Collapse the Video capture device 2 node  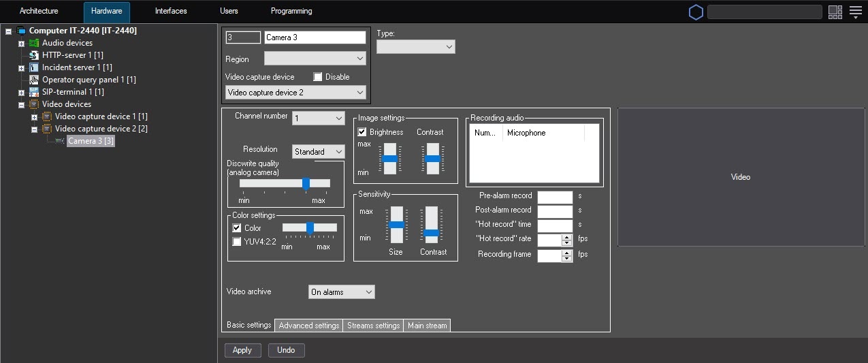pyautogui.click(x=34, y=129)
